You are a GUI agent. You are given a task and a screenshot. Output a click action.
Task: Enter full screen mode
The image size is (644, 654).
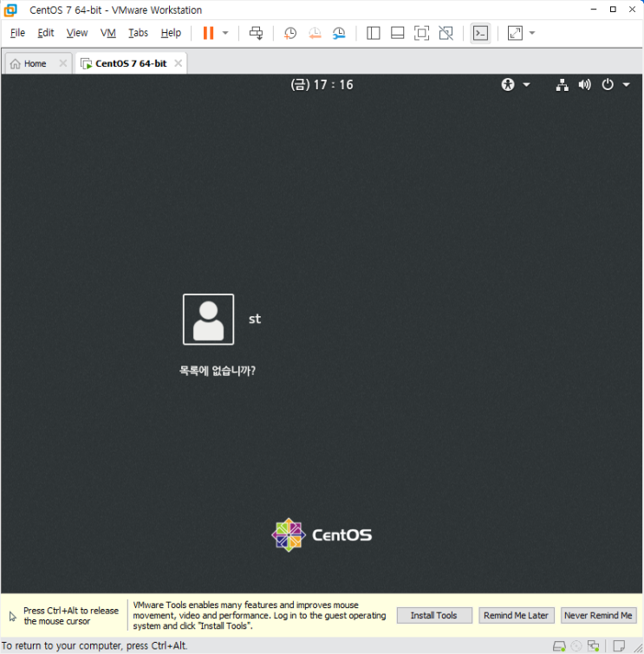(421, 33)
